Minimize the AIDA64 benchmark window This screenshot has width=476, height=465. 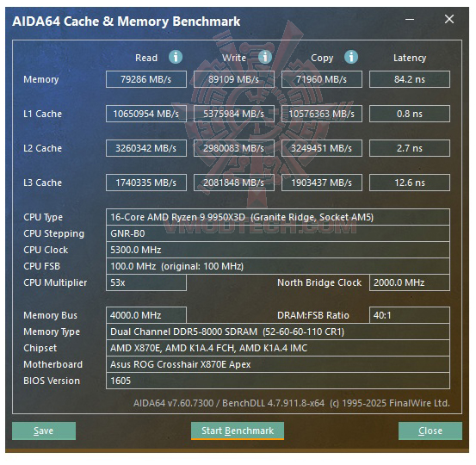coord(410,20)
